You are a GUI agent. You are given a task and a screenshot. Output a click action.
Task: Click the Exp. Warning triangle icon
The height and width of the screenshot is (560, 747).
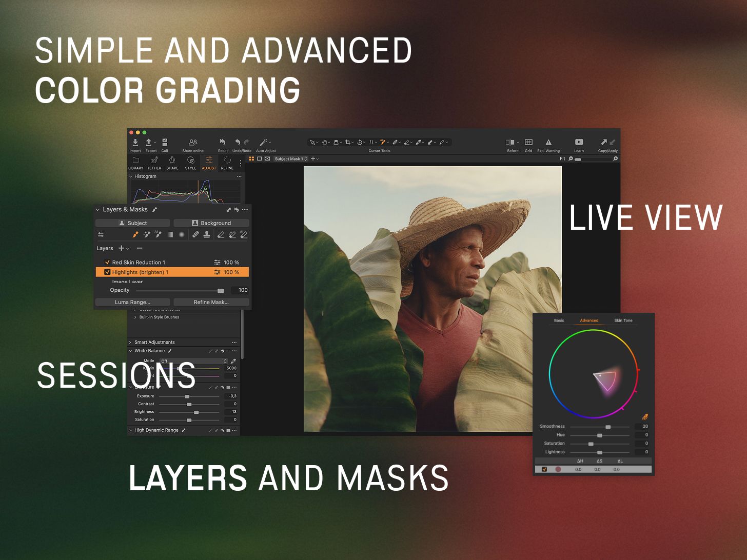pos(548,143)
